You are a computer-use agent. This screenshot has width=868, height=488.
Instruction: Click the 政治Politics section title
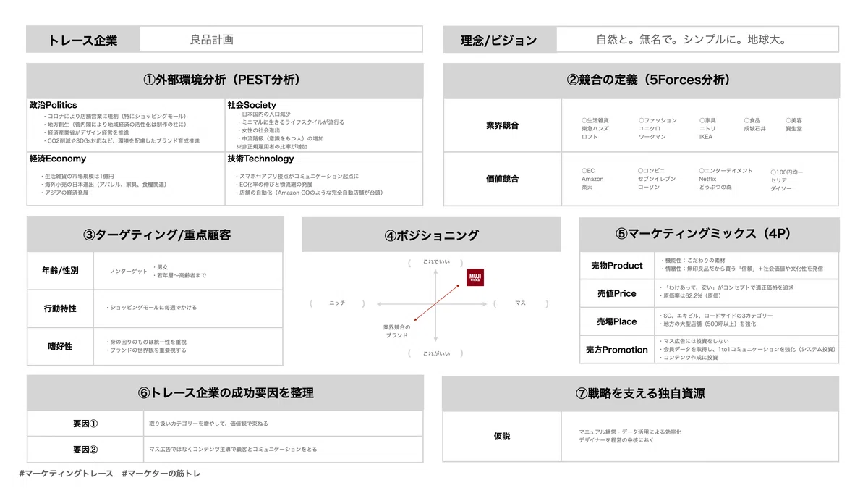[53, 105]
